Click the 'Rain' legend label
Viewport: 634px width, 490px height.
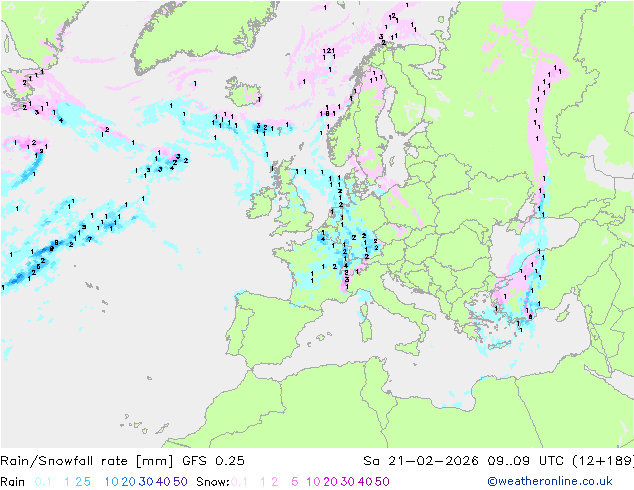coord(13,482)
